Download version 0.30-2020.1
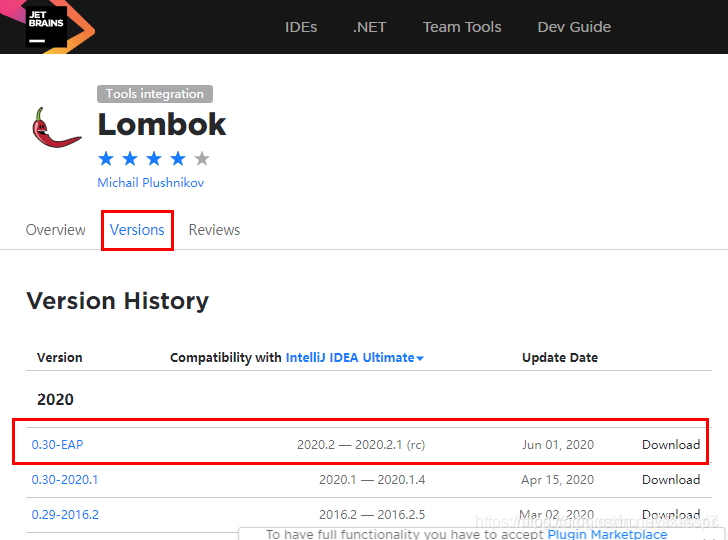The width and height of the screenshot is (728, 540). click(671, 480)
